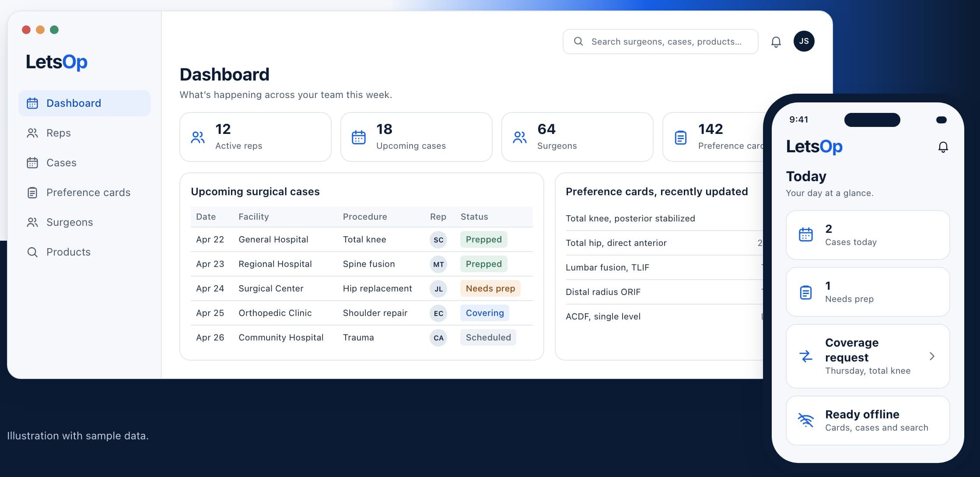Open the 18 Upcoming cases card

click(416, 137)
